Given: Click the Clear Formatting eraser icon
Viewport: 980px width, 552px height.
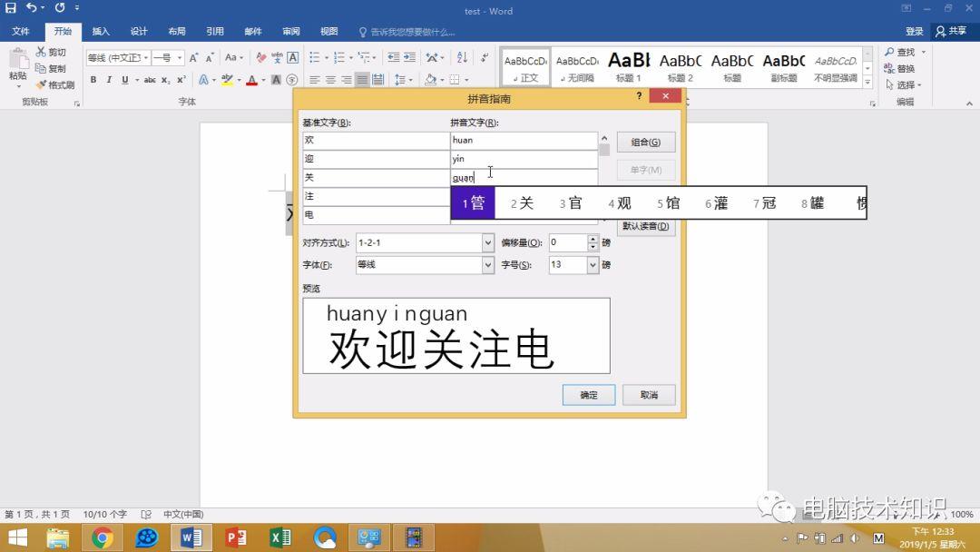Looking at the screenshot, I should 261,57.
